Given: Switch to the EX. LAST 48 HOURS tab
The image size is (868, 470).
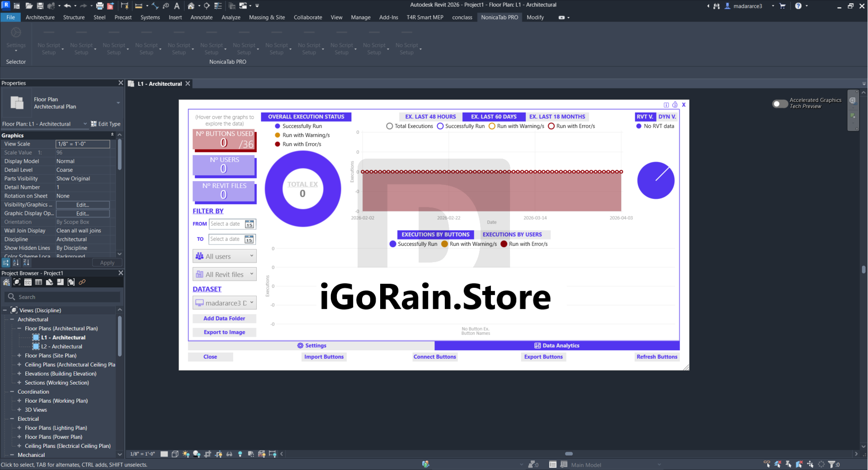Looking at the screenshot, I should point(430,117).
